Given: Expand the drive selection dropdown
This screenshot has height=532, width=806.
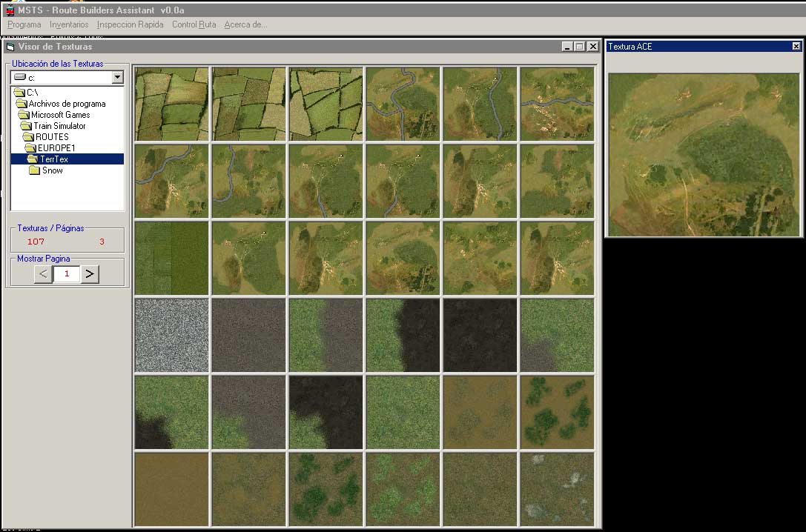Looking at the screenshot, I should coord(117,77).
